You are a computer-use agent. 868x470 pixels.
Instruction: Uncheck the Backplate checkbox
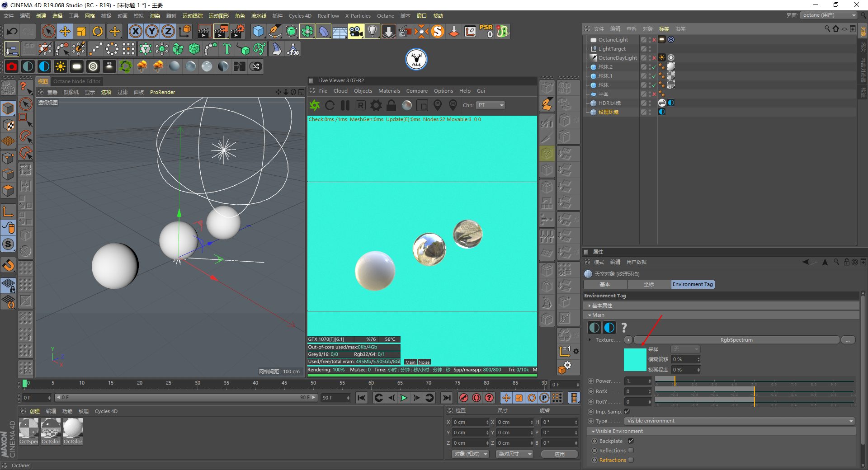tap(631, 441)
